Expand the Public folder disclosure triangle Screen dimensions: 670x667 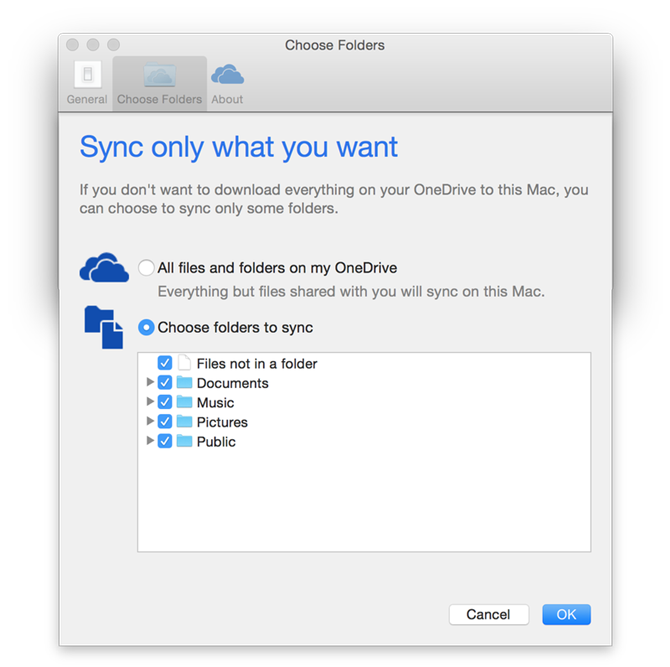pyautogui.click(x=150, y=441)
